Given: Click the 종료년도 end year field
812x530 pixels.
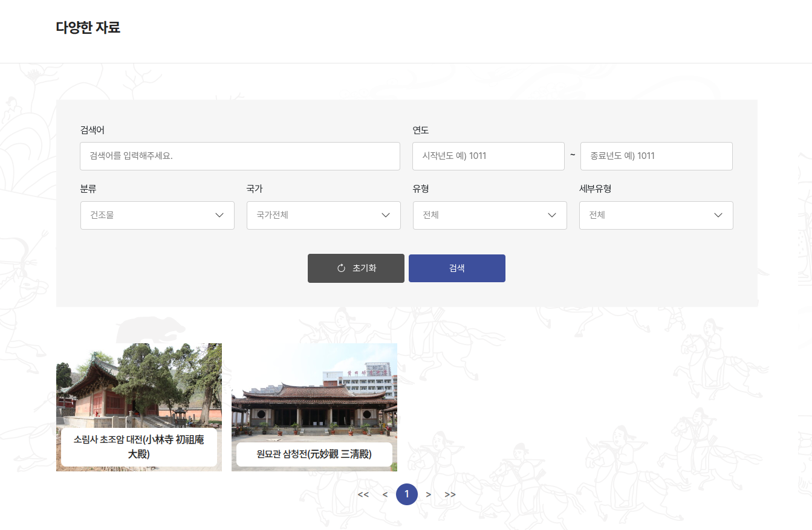Looking at the screenshot, I should pos(656,156).
